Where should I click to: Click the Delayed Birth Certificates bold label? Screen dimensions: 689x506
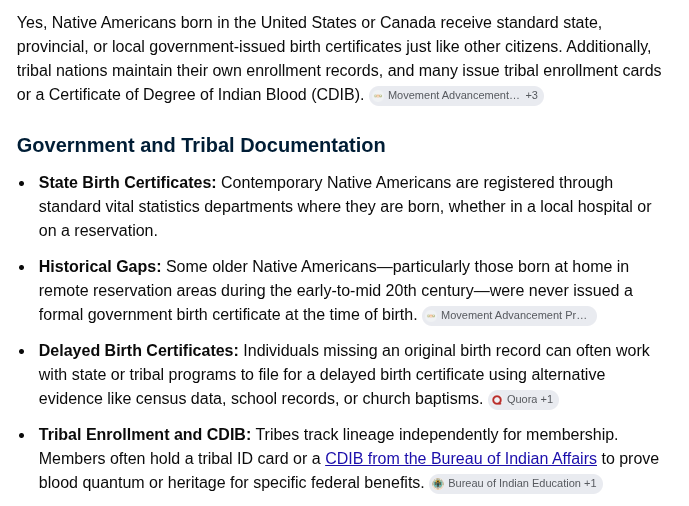click(x=138, y=351)
